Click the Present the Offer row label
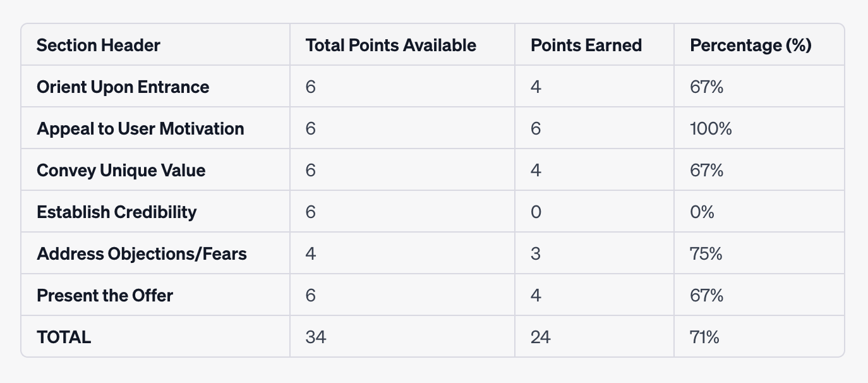Viewport: 868px width, 383px height. point(105,295)
